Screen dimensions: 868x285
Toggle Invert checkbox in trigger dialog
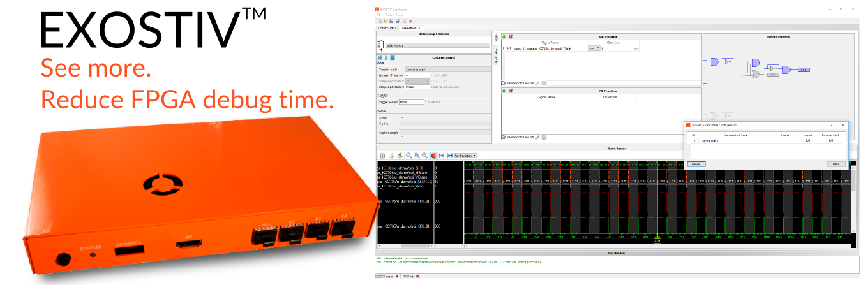pyautogui.click(x=808, y=141)
